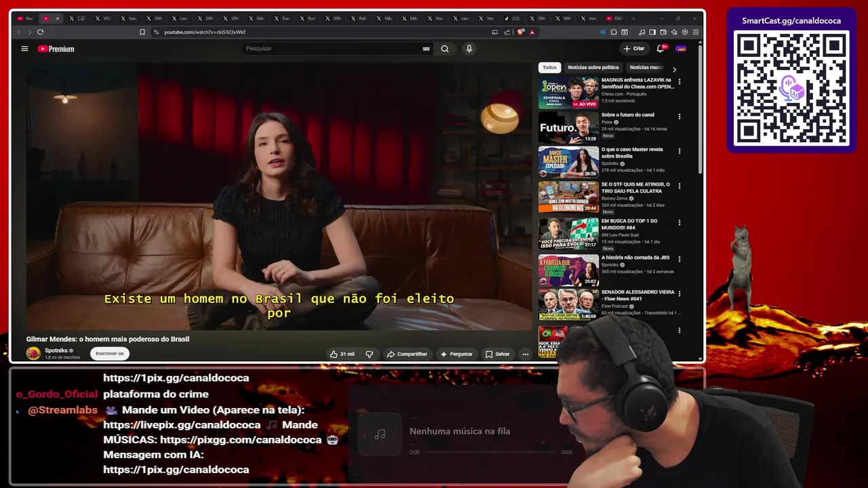
Task: Open options for SE O STF QUIS ME ATINGIR video
Action: [679, 186]
